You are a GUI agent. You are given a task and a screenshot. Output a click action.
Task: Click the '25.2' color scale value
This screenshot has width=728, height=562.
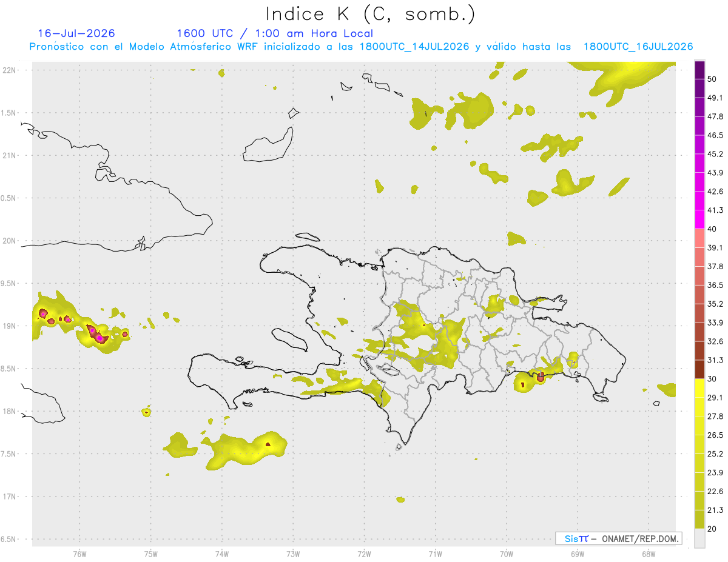coord(715,454)
